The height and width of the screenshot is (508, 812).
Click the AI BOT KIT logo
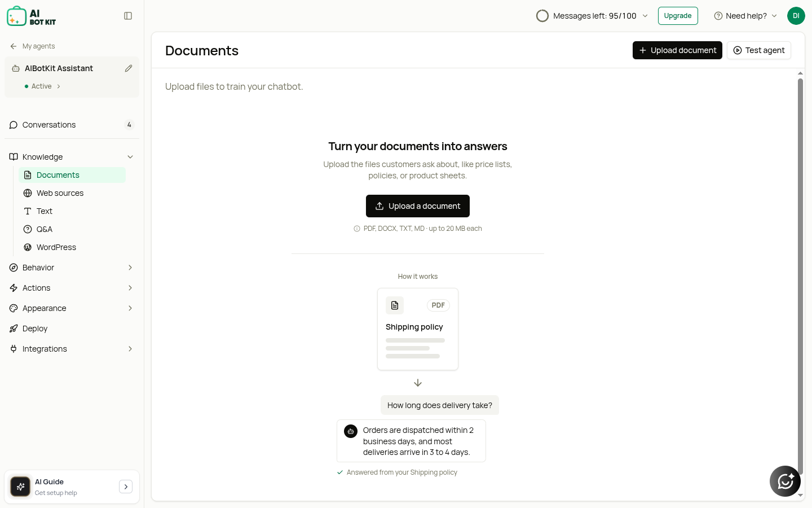click(x=32, y=16)
